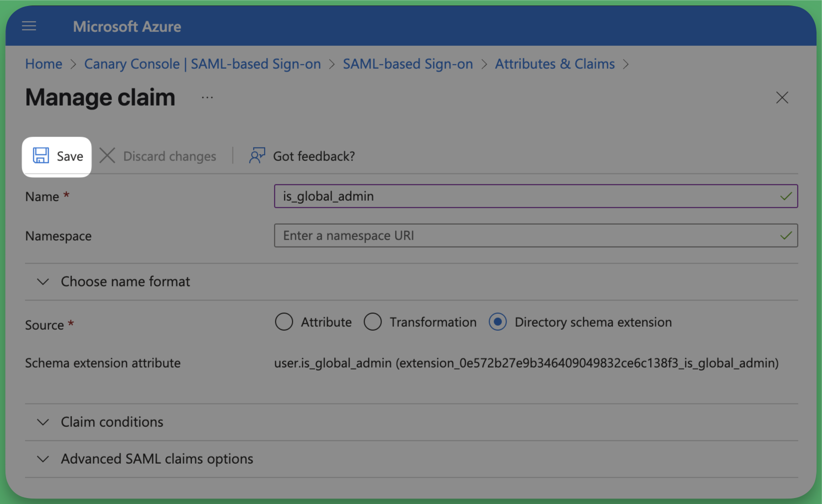
Task: Click the Microsoft Azure logo text
Action: (127, 26)
